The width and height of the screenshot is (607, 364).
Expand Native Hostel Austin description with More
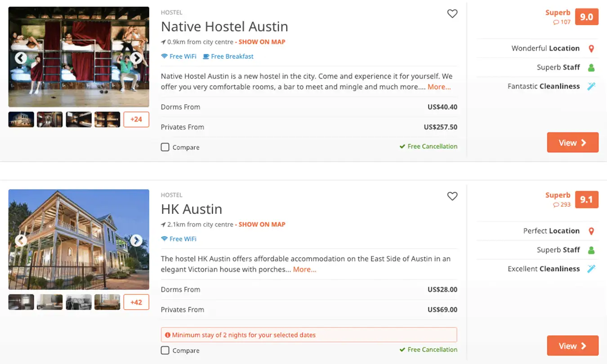[439, 87]
